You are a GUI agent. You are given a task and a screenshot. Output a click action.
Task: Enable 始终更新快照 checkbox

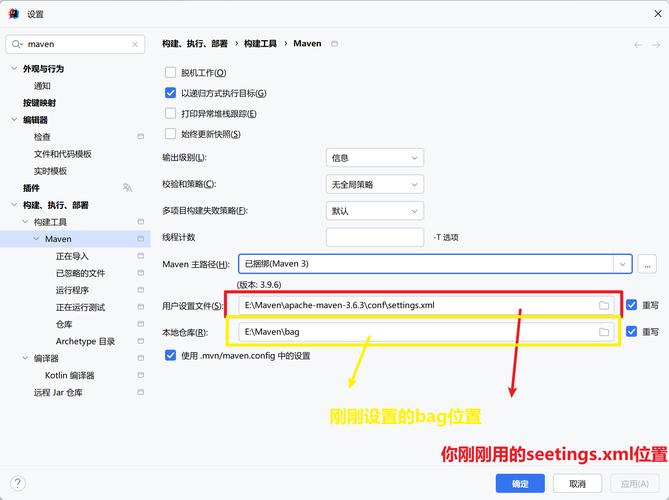point(170,134)
